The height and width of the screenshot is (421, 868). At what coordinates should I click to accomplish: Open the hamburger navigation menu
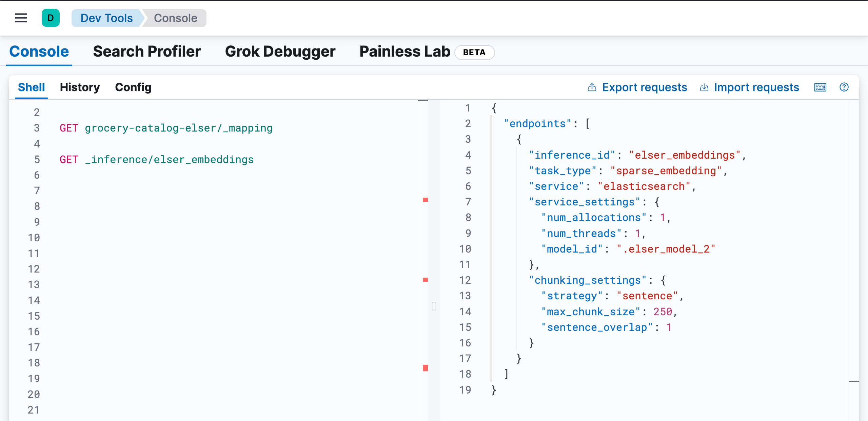click(x=21, y=18)
